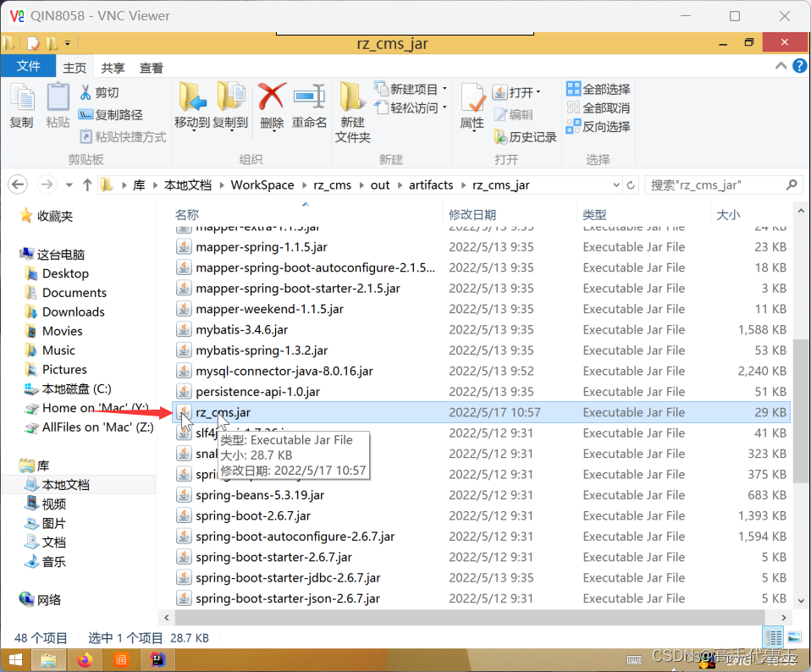811x672 pixels.
Task: Switch to Details view via the status bar icon
Action: click(x=774, y=637)
